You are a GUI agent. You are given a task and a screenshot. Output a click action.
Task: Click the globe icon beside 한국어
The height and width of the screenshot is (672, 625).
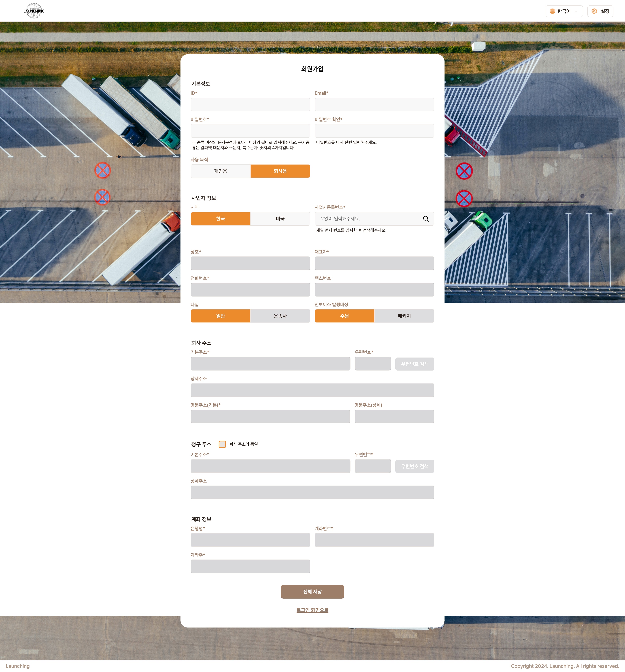[552, 11]
